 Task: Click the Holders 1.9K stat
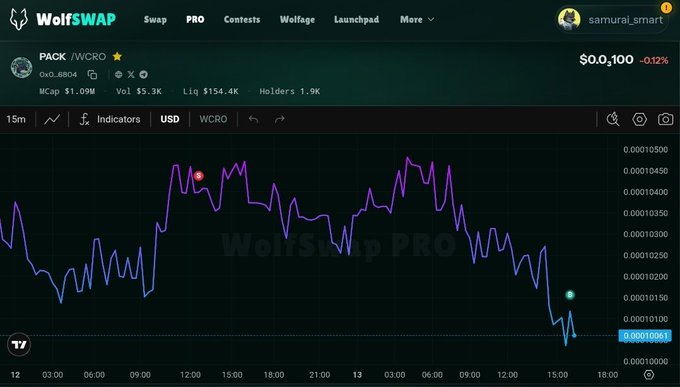pyautogui.click(x=290, y=91)
